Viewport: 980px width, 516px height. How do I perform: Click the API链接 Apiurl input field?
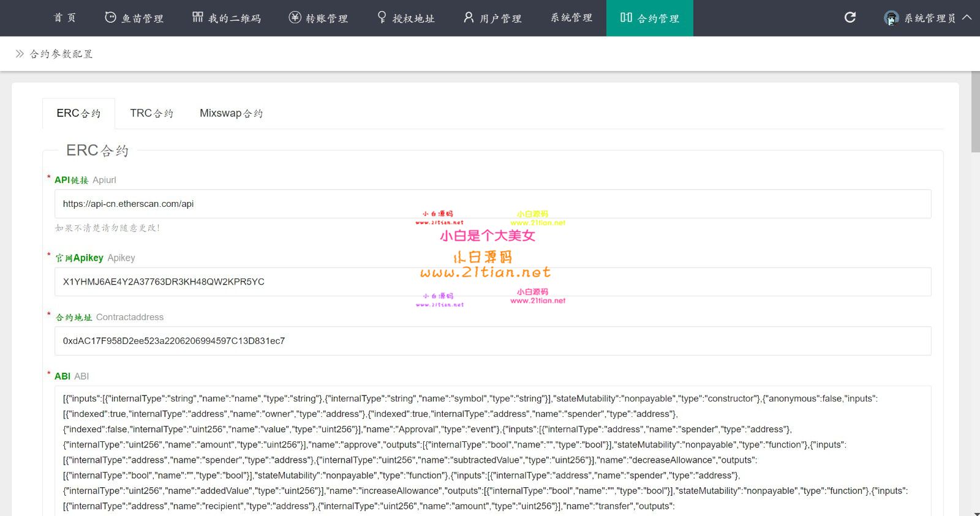pyautogui.click(x=492, y=204)
